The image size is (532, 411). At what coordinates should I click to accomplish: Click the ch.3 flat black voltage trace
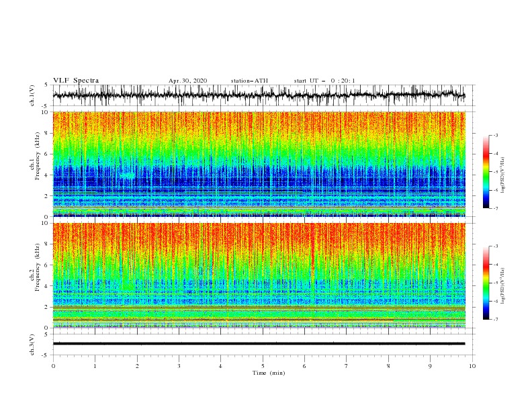259,344
